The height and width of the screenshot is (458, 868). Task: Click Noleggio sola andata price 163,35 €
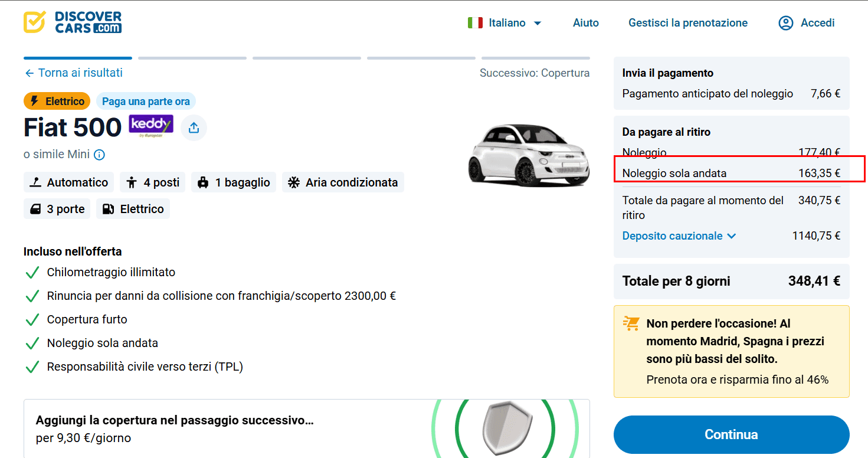[x=820, y=174]
